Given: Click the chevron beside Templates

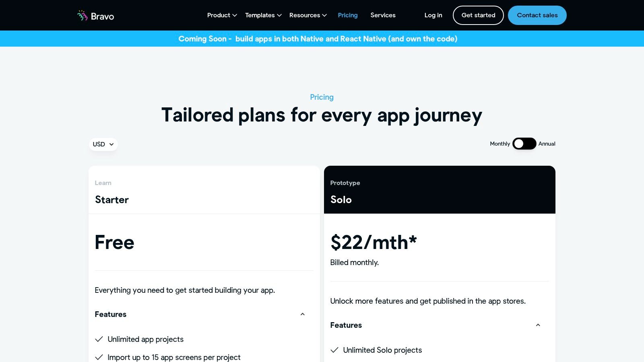Looking at the screenshot, I should pyautogui.click(x=279, y=15).
